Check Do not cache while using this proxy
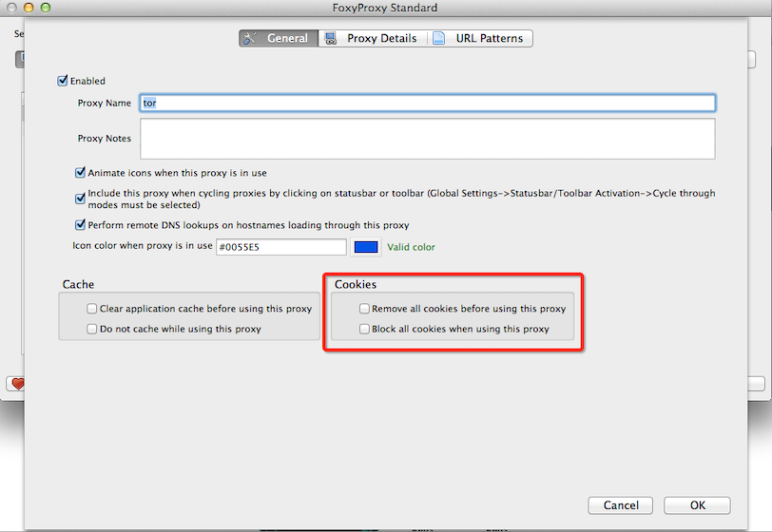772x532 pixels. tap(92, 330)
